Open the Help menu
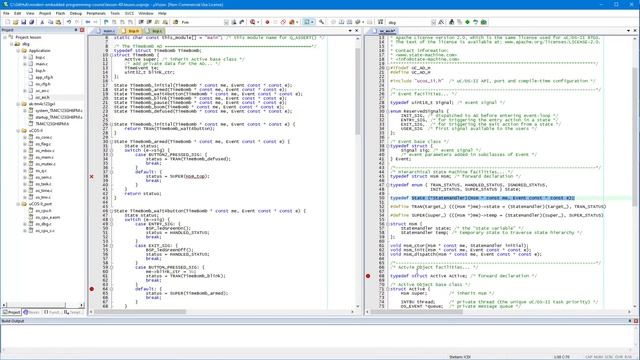Screen dimensions: 640x360 coord(162,13)
